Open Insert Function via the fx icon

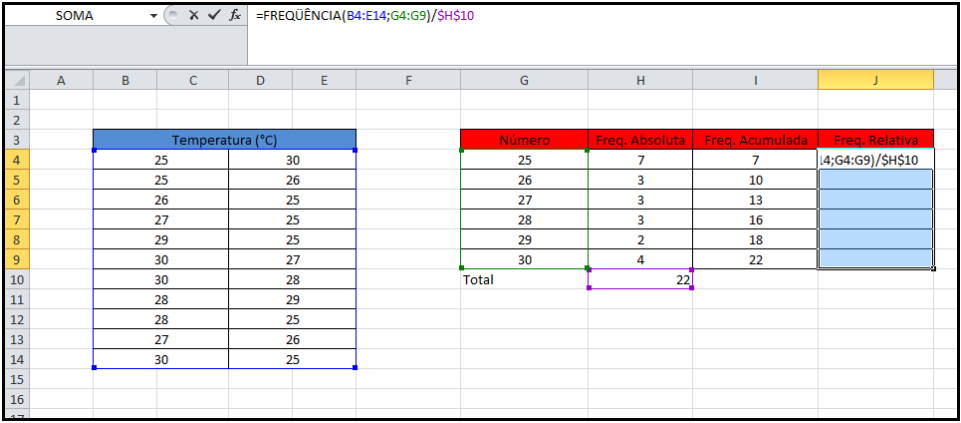click(235, 16)
